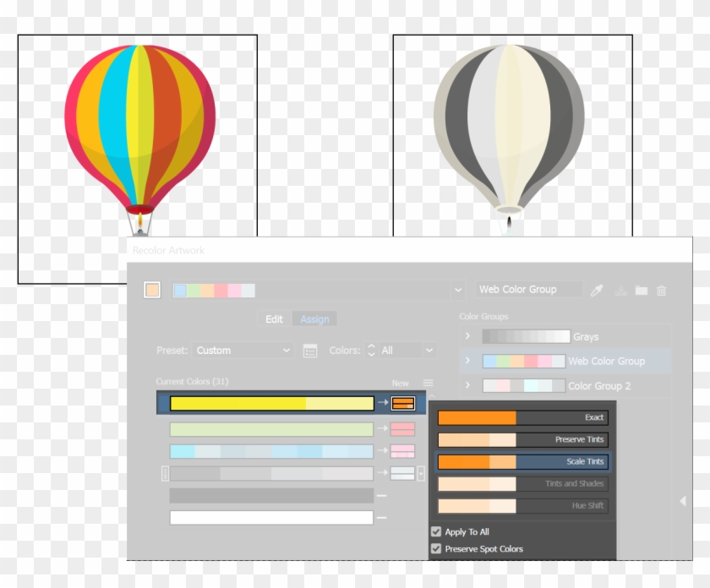Expand Color Group 2
Viewport: 710px width, 588px height.
tap(468, 386)
